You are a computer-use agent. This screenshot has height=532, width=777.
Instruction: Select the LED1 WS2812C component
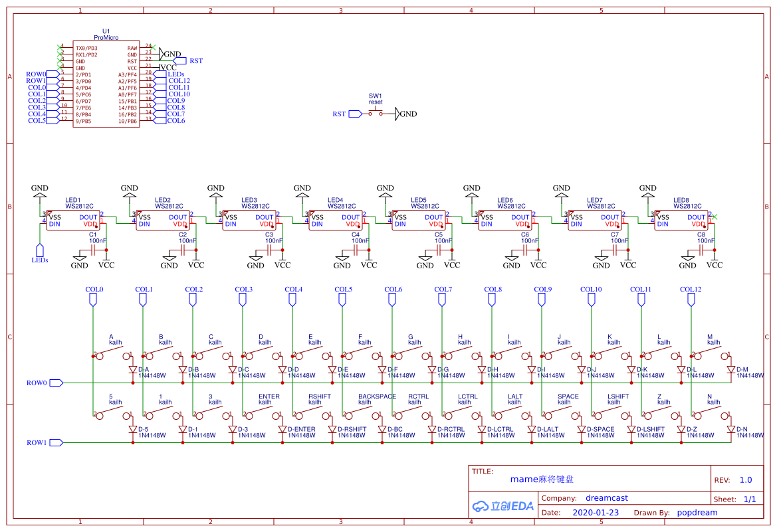pos(73,221)
